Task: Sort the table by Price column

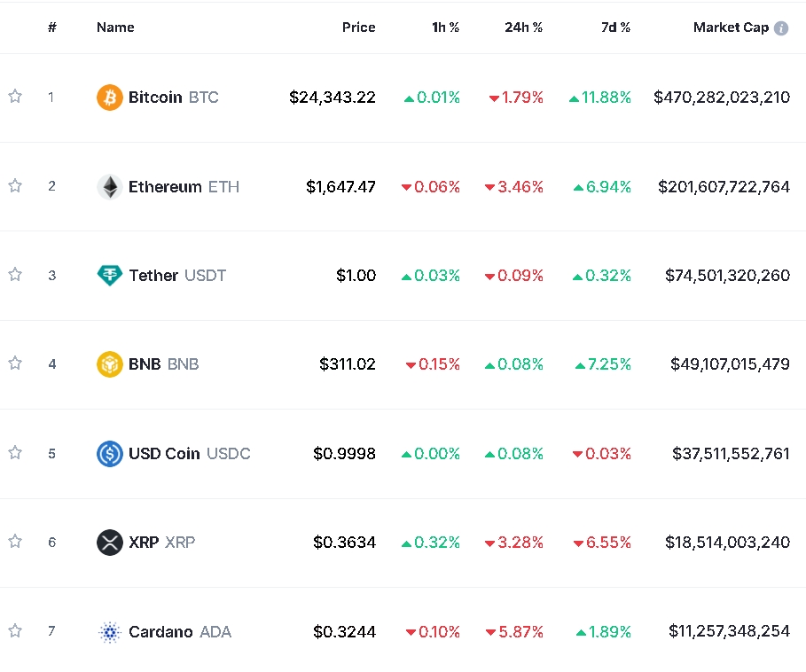Action: tap(358, 27)
